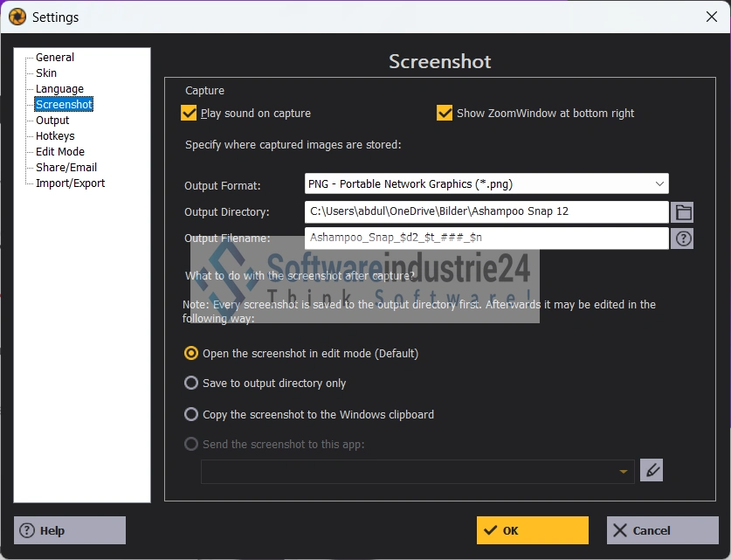
Task: Expand the send-to-app dropdown list
Action: (x=623, y=472)
